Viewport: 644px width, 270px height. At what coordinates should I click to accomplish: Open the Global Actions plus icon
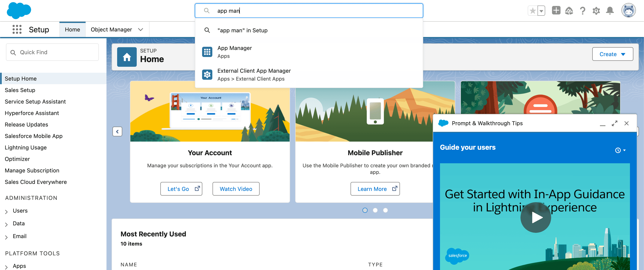(556, 11)
